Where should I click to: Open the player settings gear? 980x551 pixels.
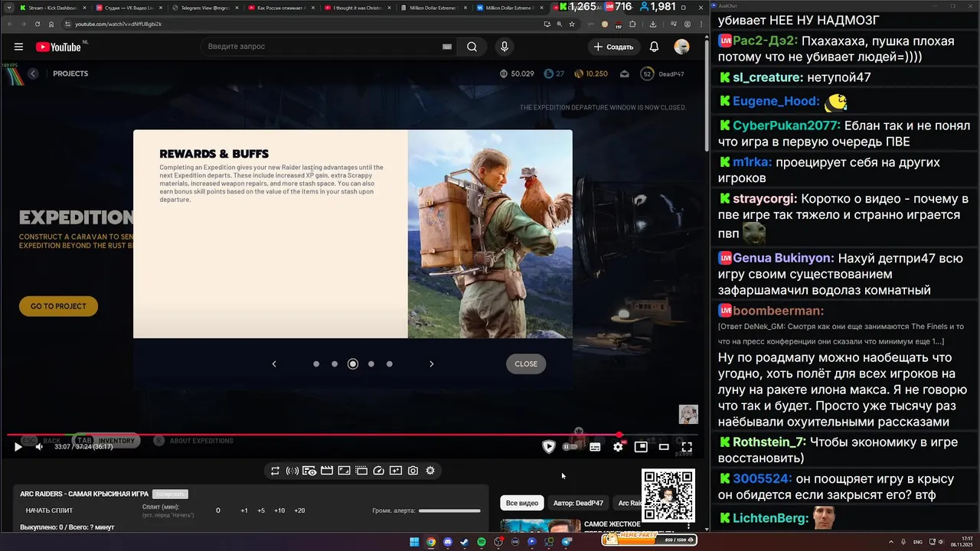(x=618, y=447)
